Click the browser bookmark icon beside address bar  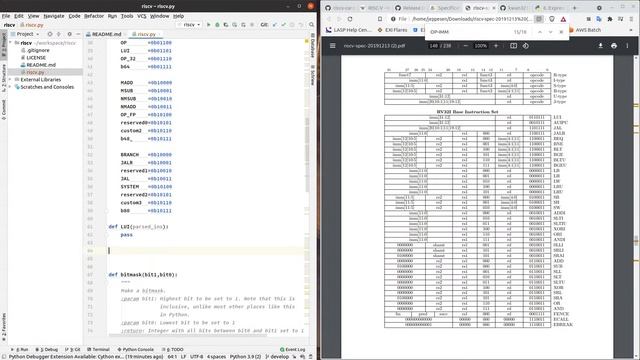click(x=380, y=19)
